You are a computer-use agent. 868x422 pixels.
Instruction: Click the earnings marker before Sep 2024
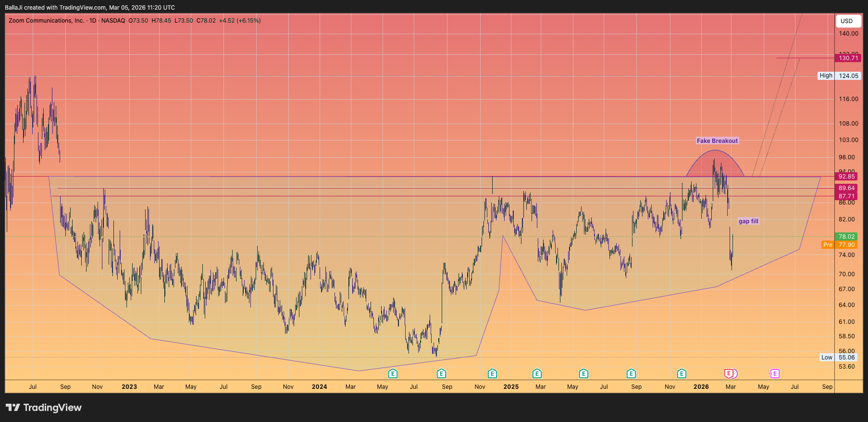[x=441, y=374]
